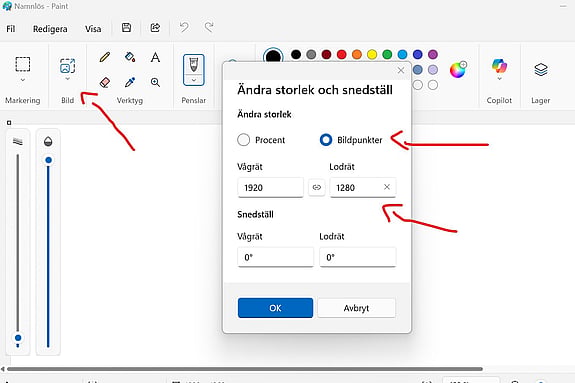Click the aspect ratio link icon
Screen dimensions: 575x383
317,187
